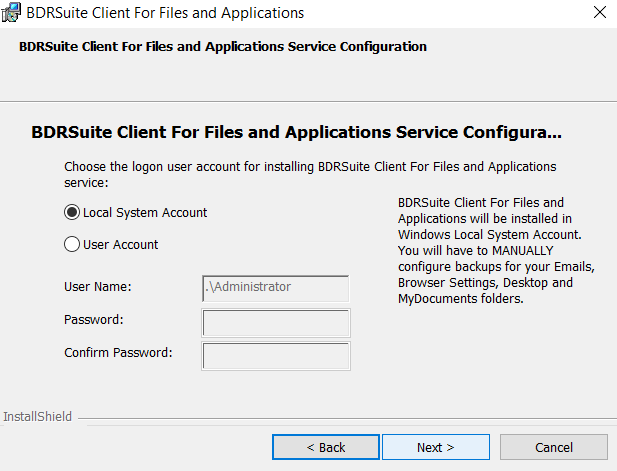Click the InstallShield branding text
617x471 pixels.
(37, 416)
